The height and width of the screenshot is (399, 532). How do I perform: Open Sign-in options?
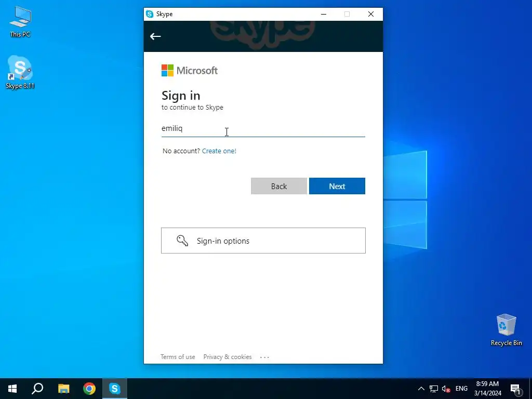(263, 241)
